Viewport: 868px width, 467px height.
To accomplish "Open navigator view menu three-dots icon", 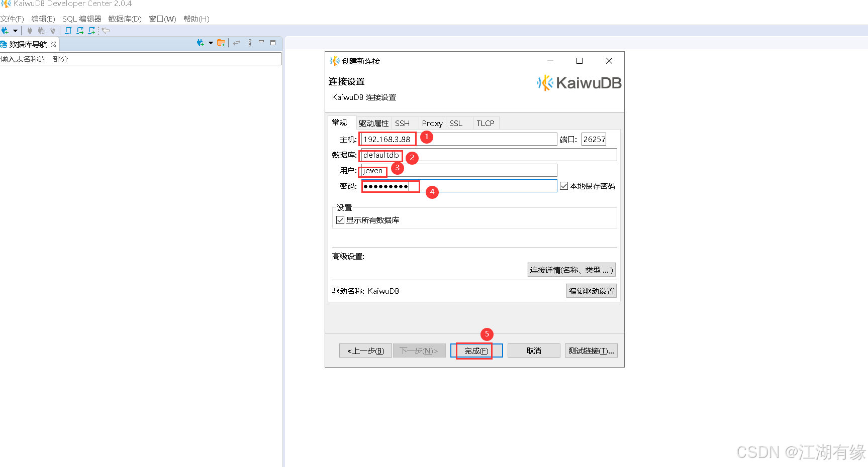I will (250, 43).
